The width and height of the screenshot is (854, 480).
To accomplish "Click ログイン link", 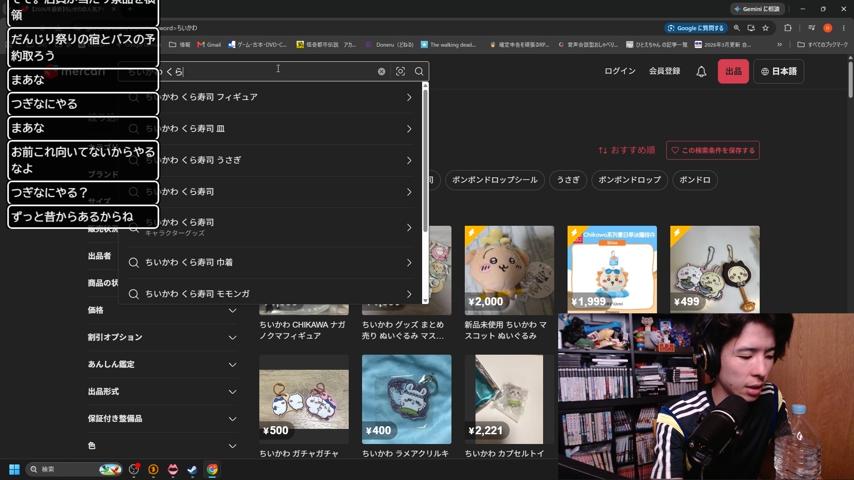I will click(x=620, y=71).
